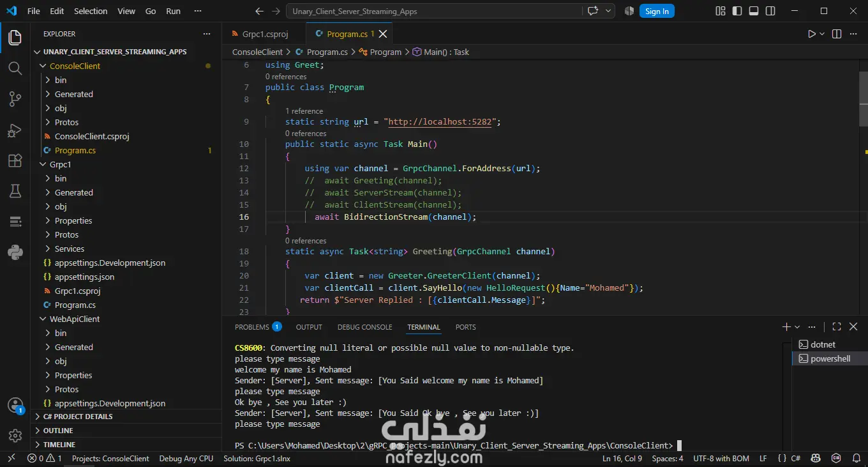Open the Search view icon
The width and height of the screenshot is (868, 467).
15,68
